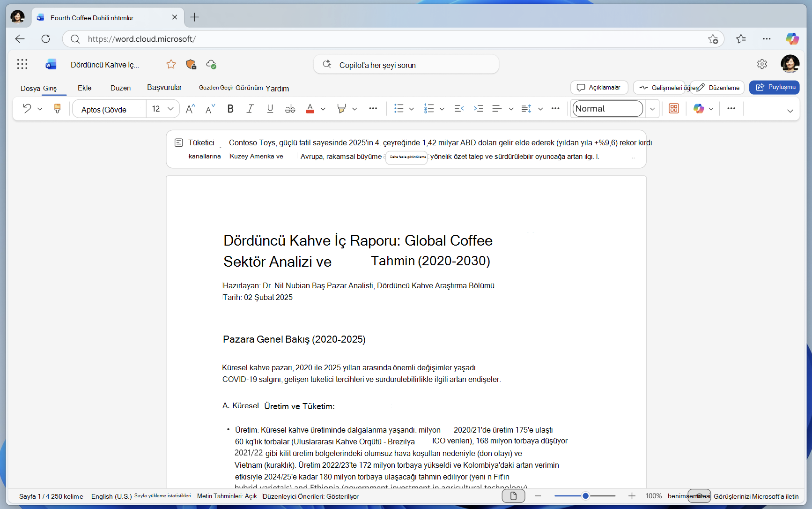Open the ribbon overflow menu after Copilot
The height and width of the screenshot is (509, 812).
(731, 109)
